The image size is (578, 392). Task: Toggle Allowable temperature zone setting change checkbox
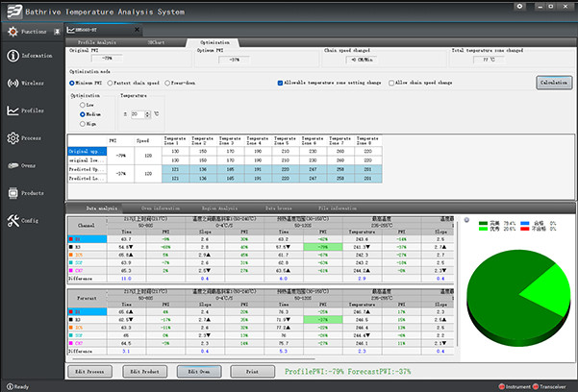pyautogui.click(x=280, y=83)
